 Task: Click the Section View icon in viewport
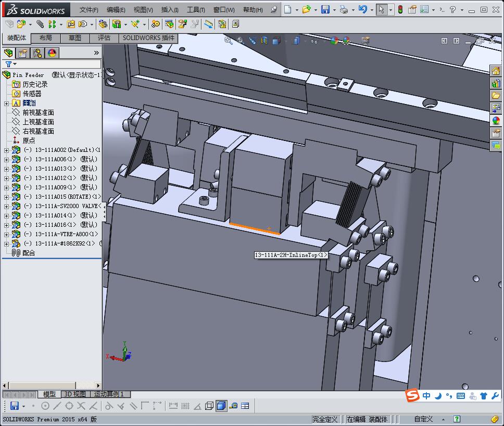coord(264,41)
